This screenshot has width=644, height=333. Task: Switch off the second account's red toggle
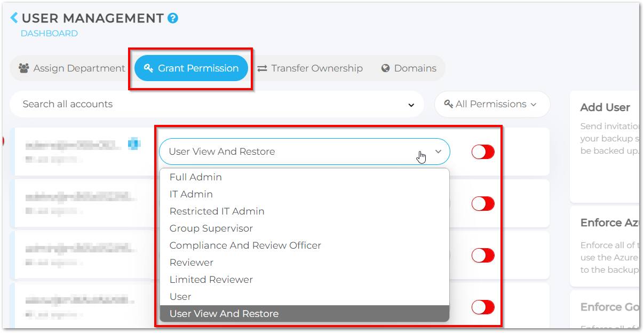482,204
